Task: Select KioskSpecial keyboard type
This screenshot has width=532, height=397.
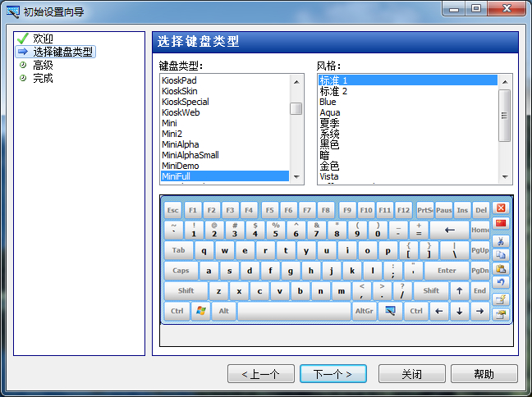Action: (225, 102)
